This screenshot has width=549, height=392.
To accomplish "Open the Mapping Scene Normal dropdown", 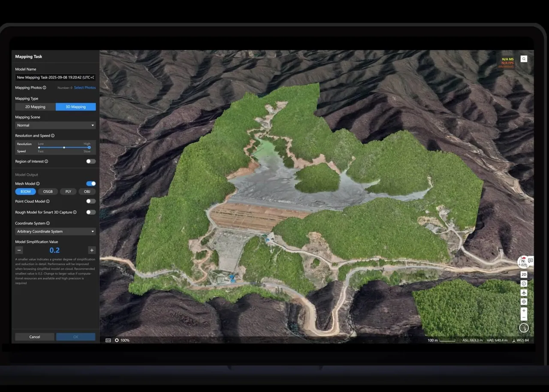I will [x=55, y=125].
